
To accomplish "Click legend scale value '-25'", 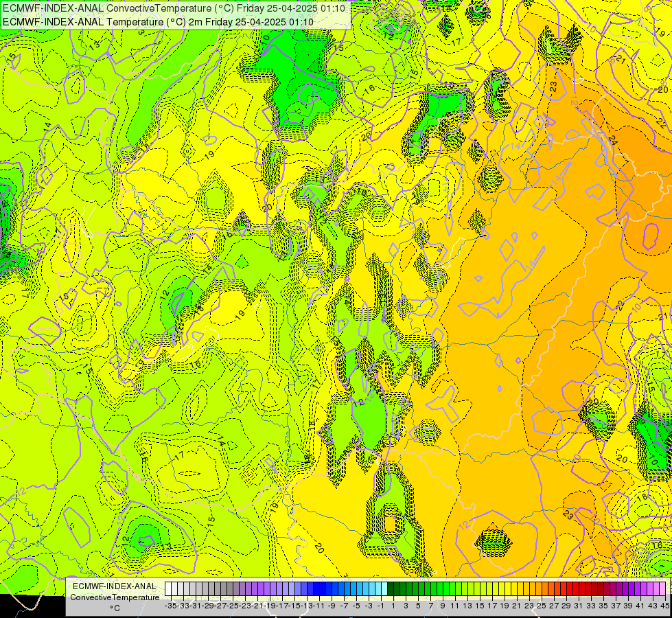I will coord(233,606).
